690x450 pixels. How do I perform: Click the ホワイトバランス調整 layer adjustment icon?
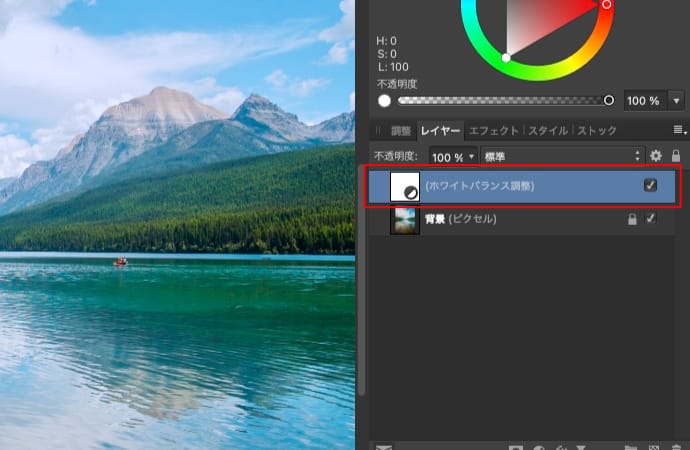[404, 187]
